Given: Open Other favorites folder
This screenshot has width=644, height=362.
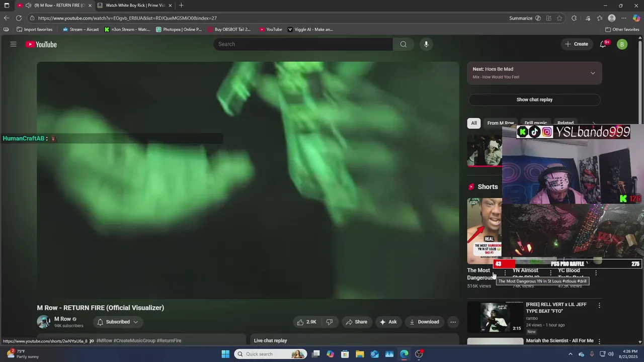Looking at the screenshot, I should click(x=622, y=29).
